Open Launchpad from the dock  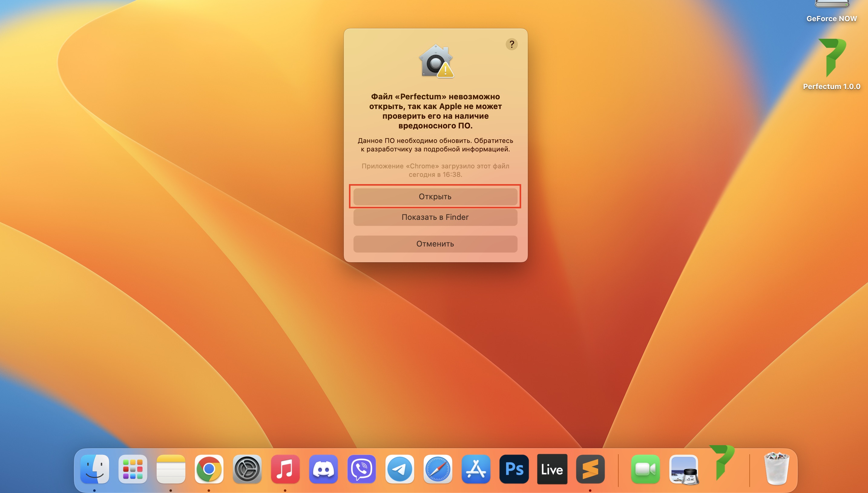133,469
